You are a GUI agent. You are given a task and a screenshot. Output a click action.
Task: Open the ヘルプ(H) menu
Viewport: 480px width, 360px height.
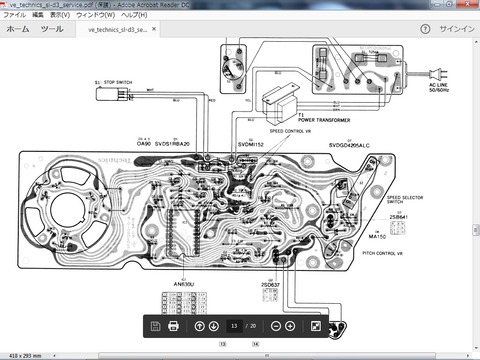click(134, 15)
